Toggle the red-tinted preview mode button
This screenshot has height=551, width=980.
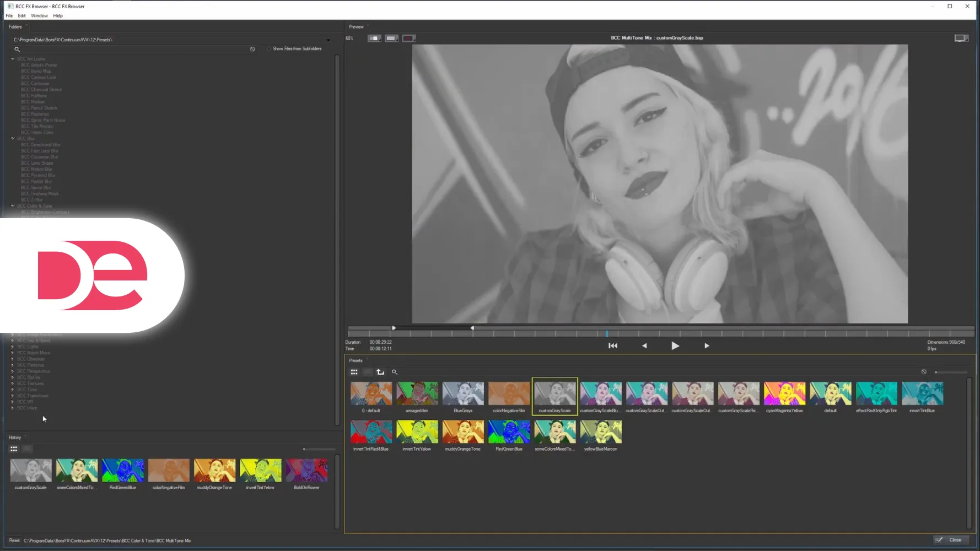click(x=408, y=39)
